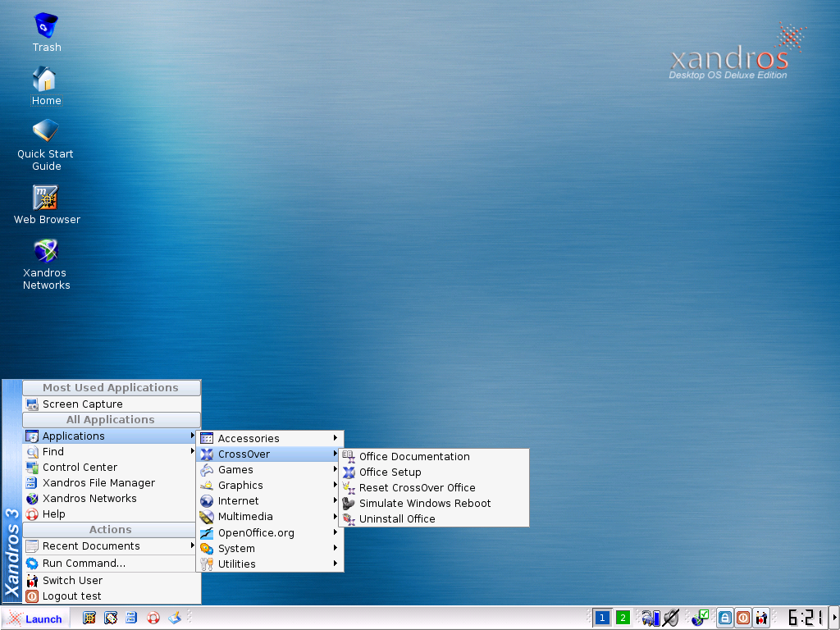
Task: Click the submenu arrow beside Utilities
Action: tap(336, 564)
